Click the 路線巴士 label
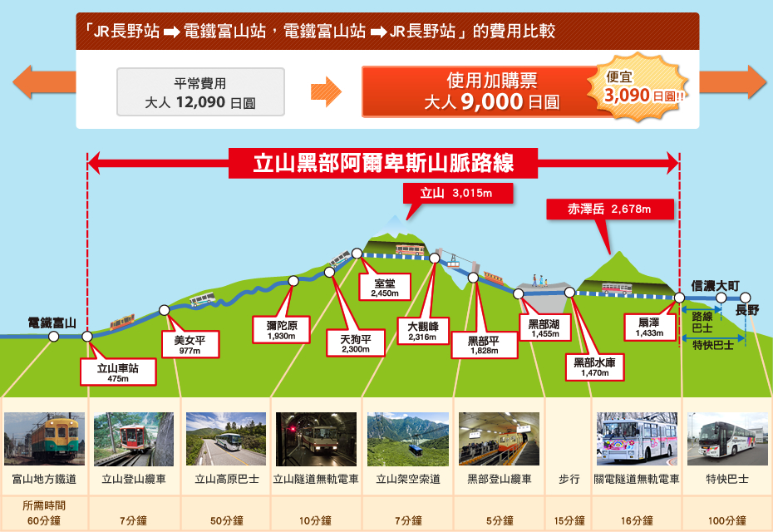Image resolution: width=773 pixels, height=532 pixels. 702,322
